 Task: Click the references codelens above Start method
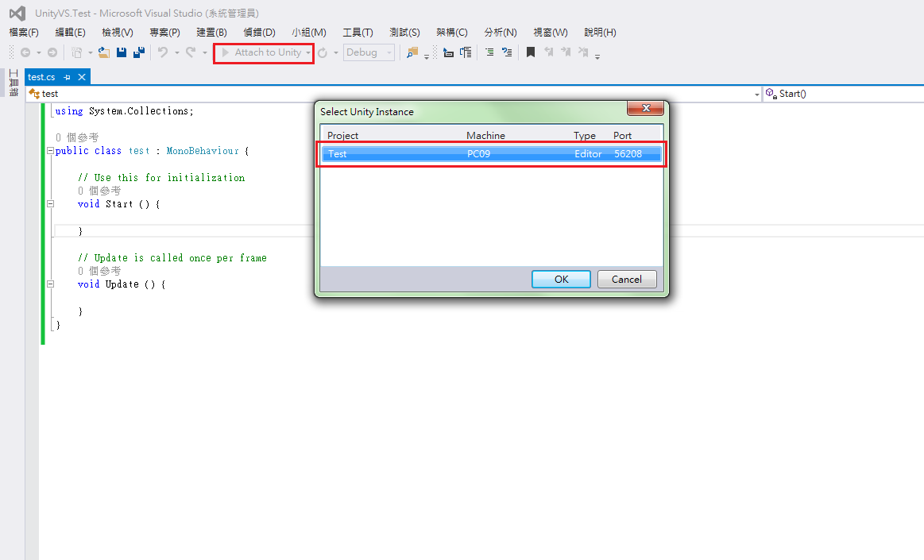coord(99,191)
